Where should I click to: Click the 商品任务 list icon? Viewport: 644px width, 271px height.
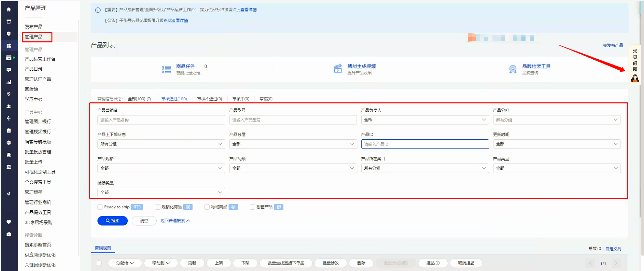(x=167, y=70)
